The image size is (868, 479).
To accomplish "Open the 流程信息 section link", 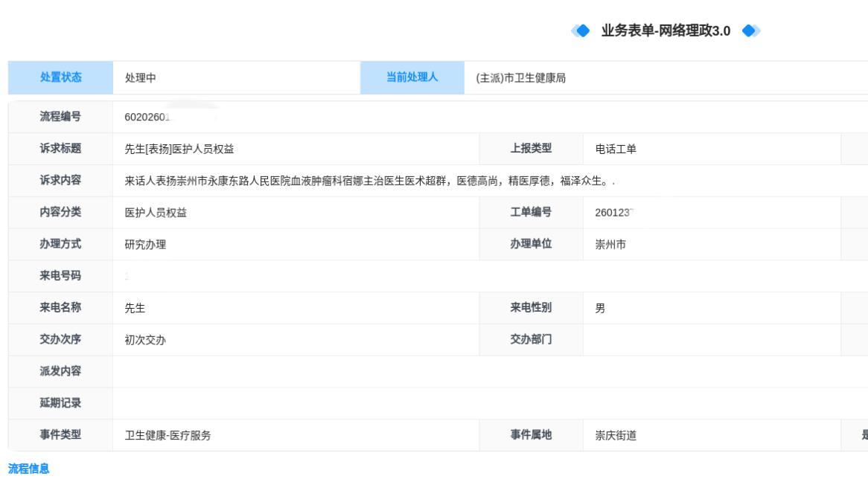I will (28, 469).
